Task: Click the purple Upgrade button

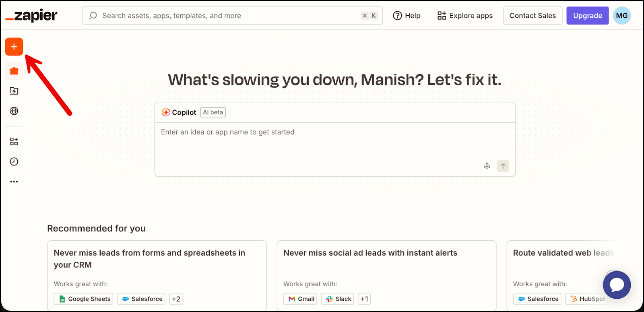Action: coord(587,16)
